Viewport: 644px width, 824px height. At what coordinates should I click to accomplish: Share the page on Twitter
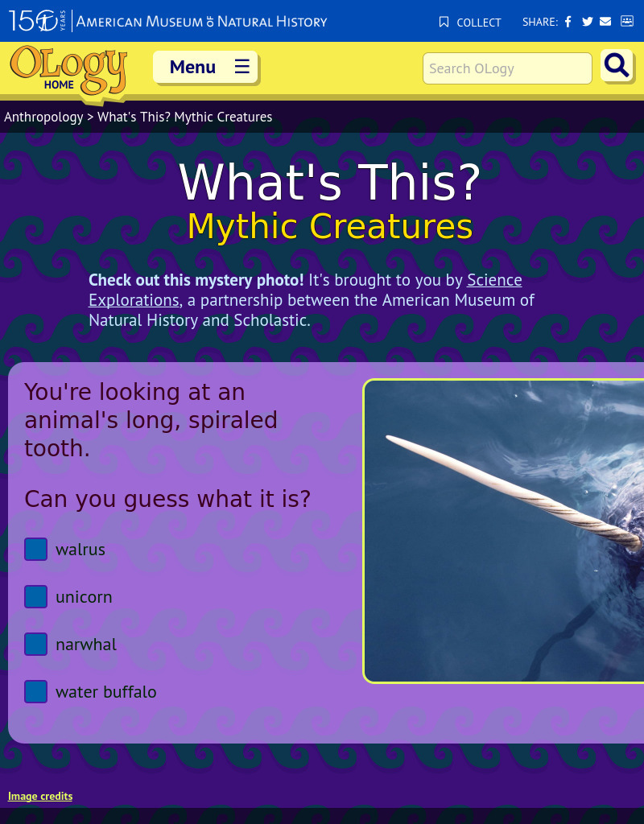coord(587,22)
